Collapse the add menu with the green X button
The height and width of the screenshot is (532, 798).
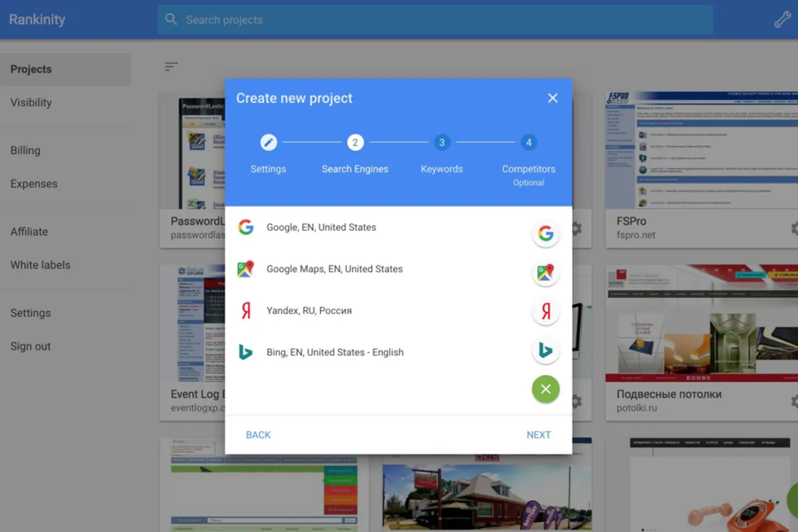pyautogui.click(x=546, y=389)
